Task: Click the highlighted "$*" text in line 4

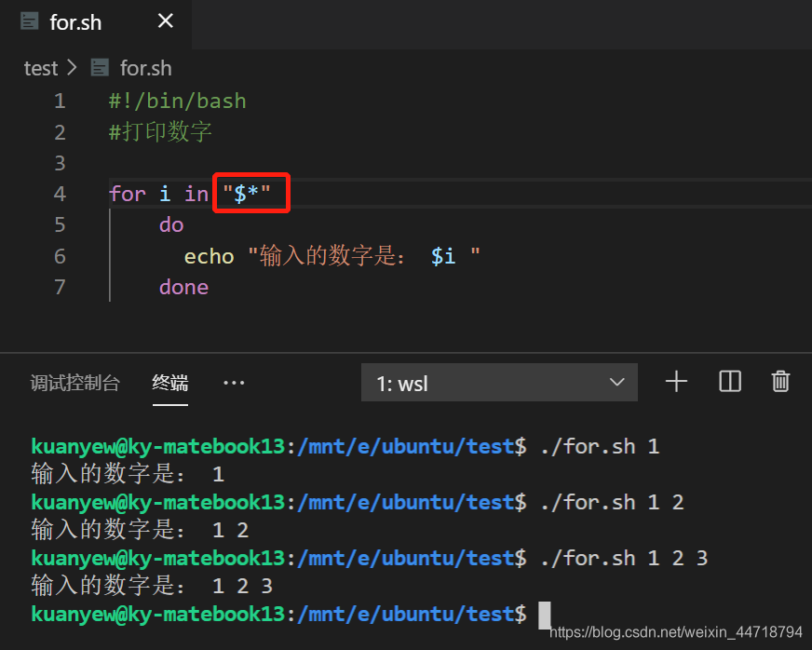Action: [250, 193]
